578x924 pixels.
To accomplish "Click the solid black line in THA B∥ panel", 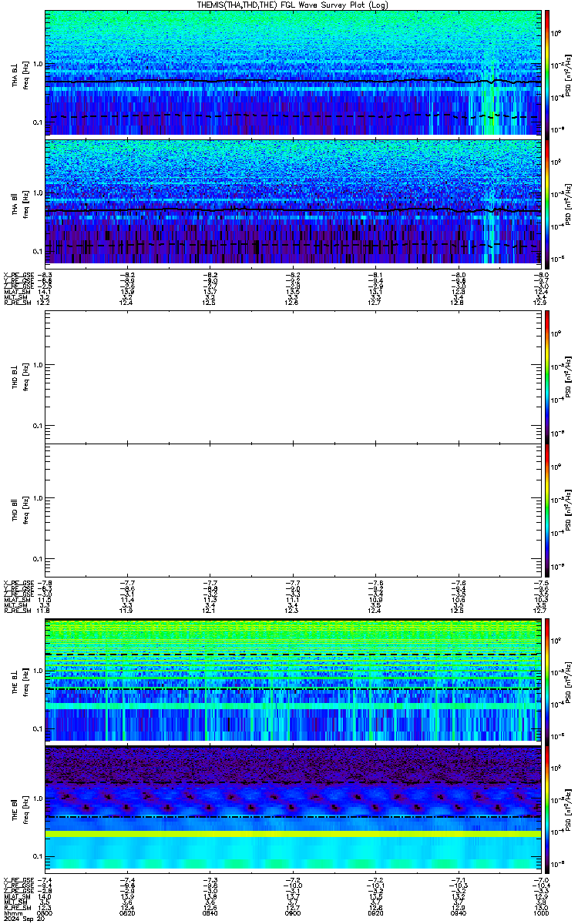I will [x=293, y=209].
